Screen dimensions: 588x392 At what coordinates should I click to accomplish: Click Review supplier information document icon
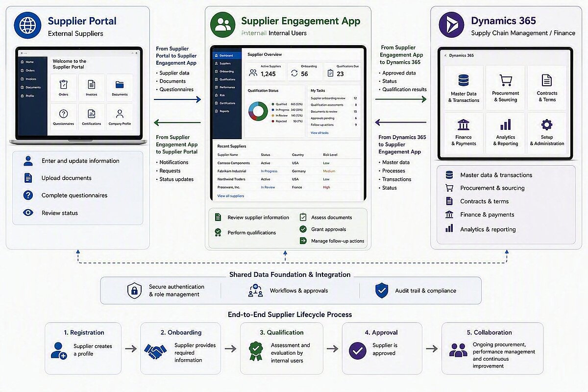pos(218,218)
